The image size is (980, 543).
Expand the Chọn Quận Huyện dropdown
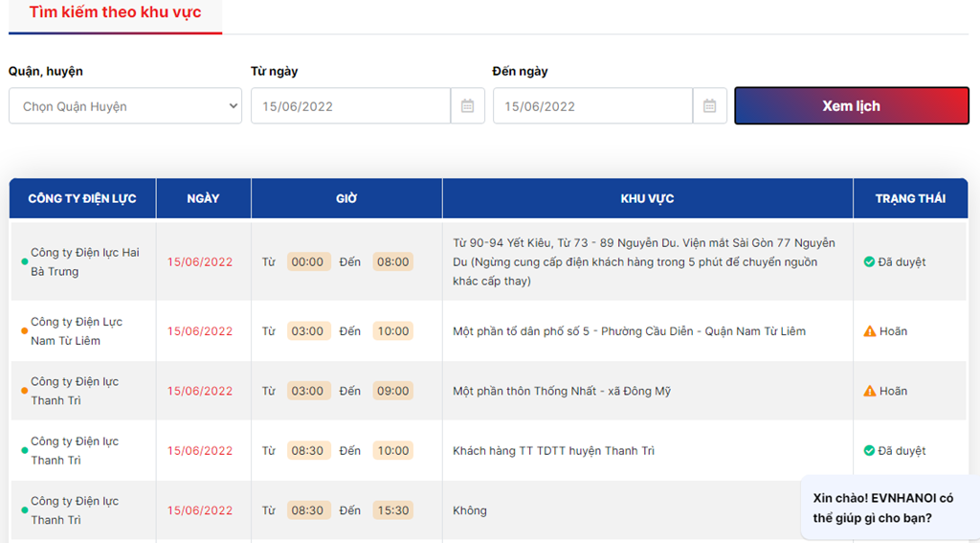click(125, 105)
